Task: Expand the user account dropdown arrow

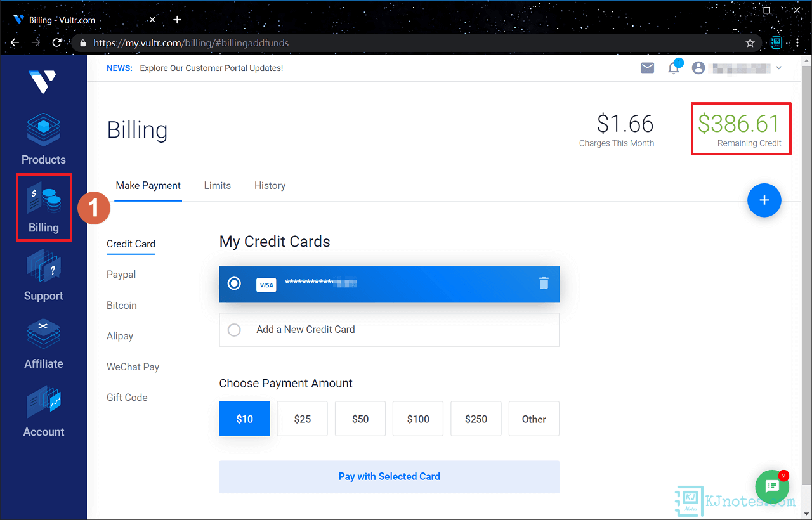Action: 779,68
